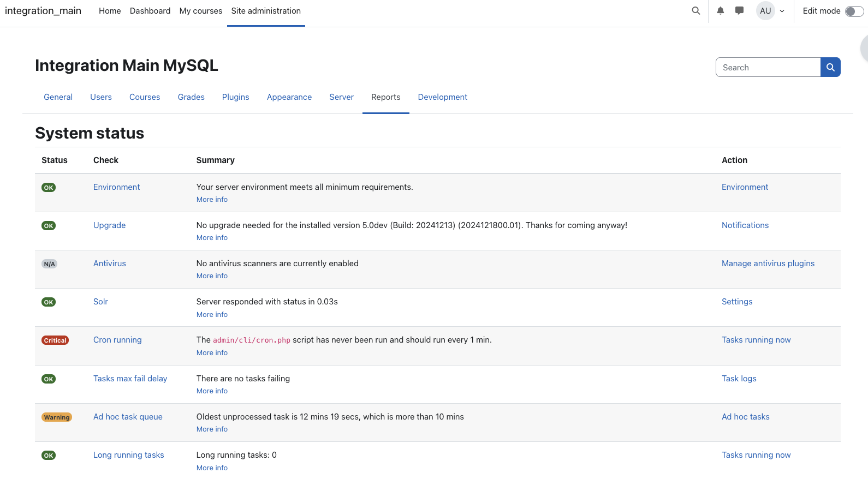Open the Solr check link
The image size is (868, 503).
point(100,302)
